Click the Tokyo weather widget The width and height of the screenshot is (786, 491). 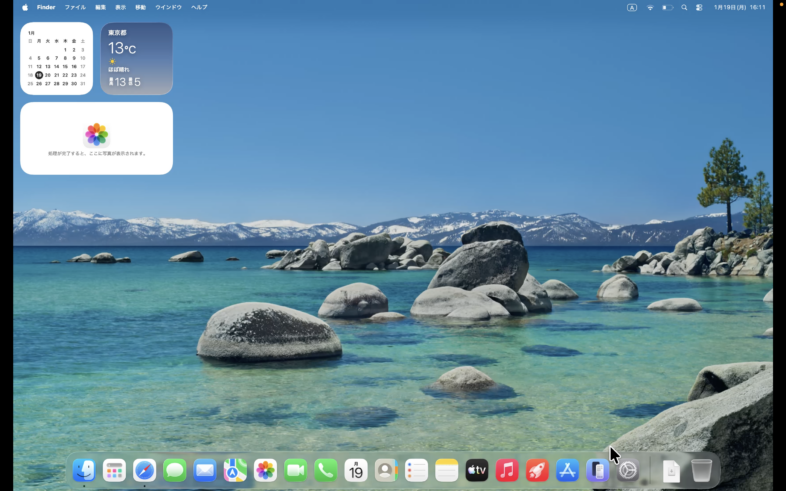click(136, 58)
